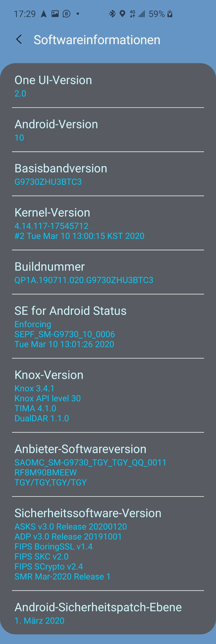
Task: Tap the 4G data status icon
Action: point(132,14)
